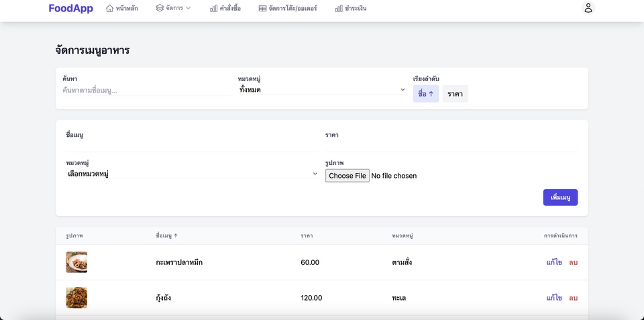The width and height of the screenshot is (644, 320).
Task: Click the layers icon beside จัดการ
Action: pos(160,8)
